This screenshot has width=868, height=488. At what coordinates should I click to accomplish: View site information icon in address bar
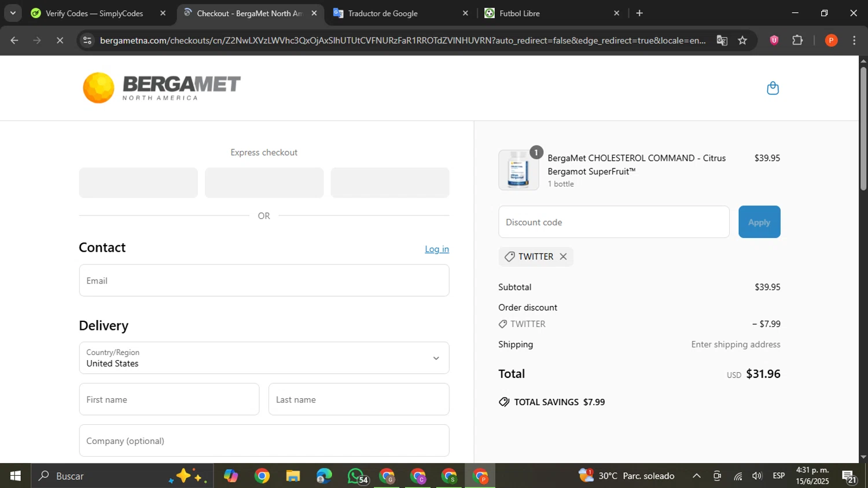click(x=87, y=41)
